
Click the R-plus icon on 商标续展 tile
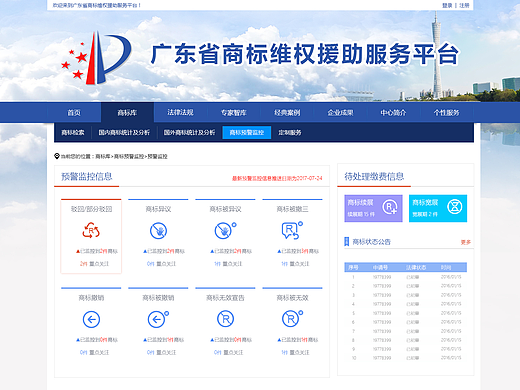(390, 207)
